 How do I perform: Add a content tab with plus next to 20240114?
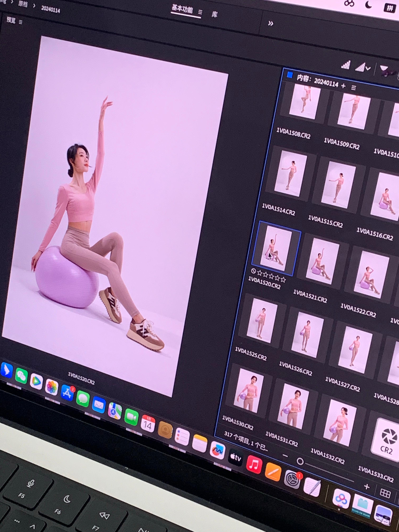point(343,86)
